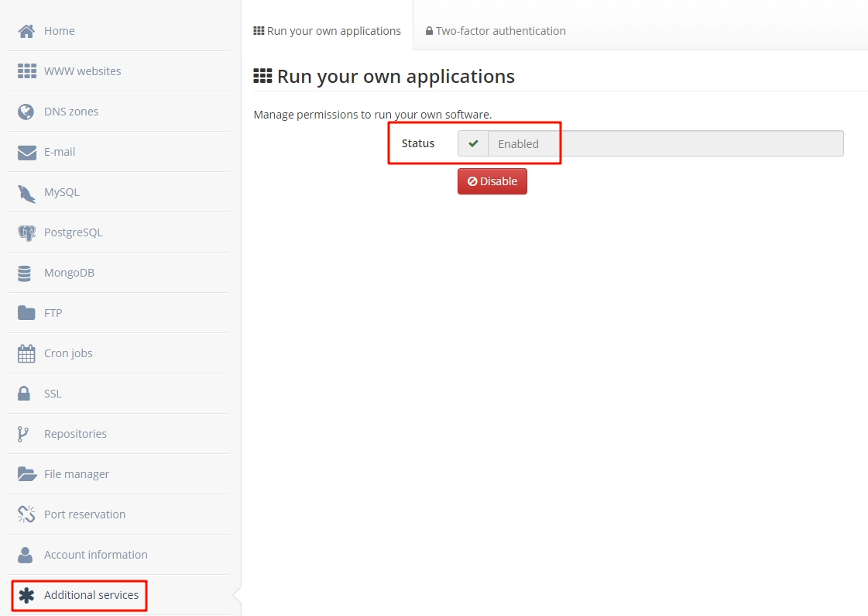
Task: Click the FTP folder icon
Action: [x=26, y=313]
